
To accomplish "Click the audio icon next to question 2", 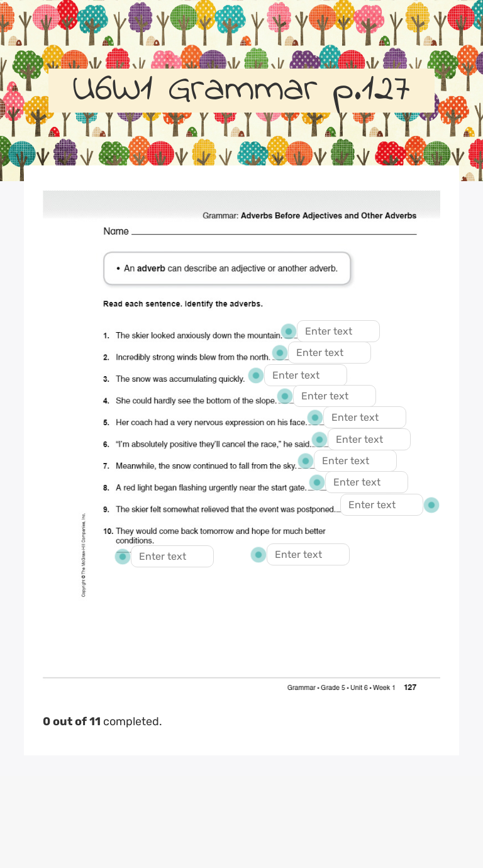I will pos(280,353).
